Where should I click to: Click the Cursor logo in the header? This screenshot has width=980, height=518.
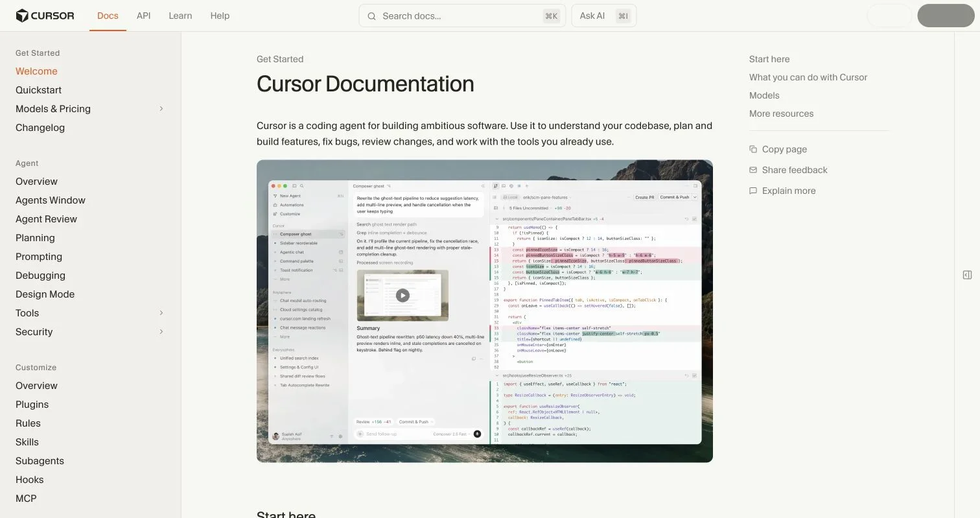point(45,16)
